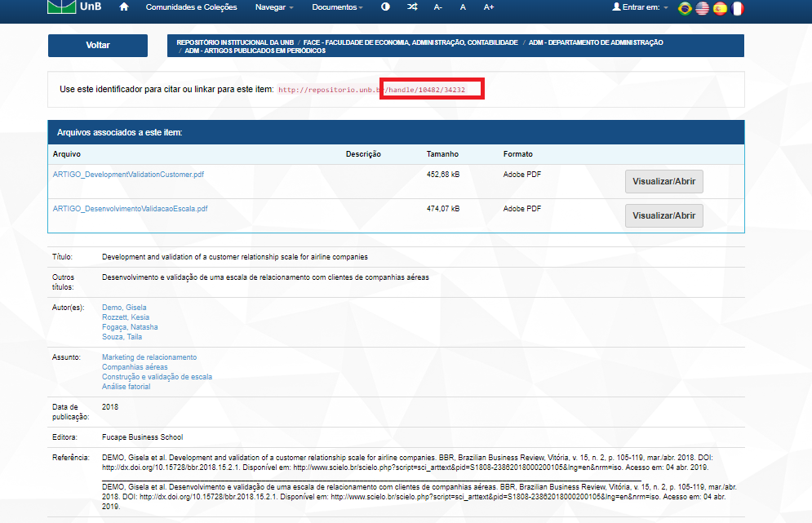Open the ARTIGO_DesenvolvimentoValidacaoEscala.pdf file link
This screenshot has height=523, width=812.
pyautogui.click(x=130, y=209)
